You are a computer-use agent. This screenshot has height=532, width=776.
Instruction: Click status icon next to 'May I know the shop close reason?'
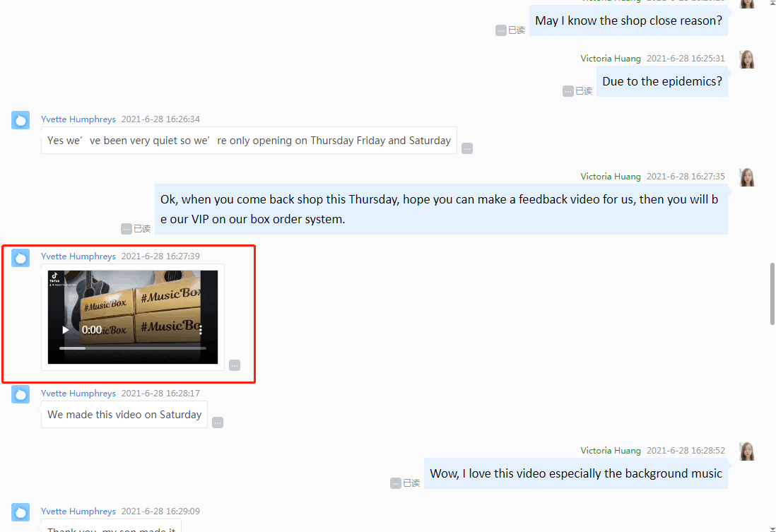501,30
